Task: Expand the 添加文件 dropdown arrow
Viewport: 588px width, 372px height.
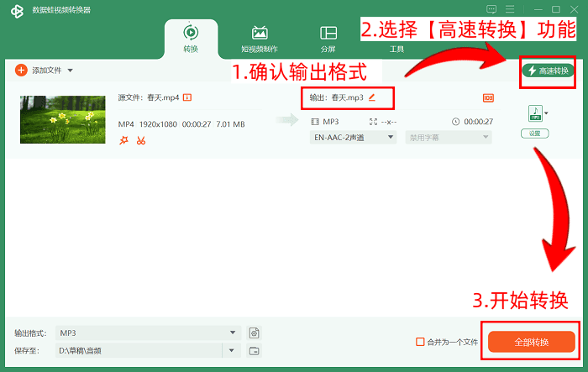Action: click(x=70, y=71)
